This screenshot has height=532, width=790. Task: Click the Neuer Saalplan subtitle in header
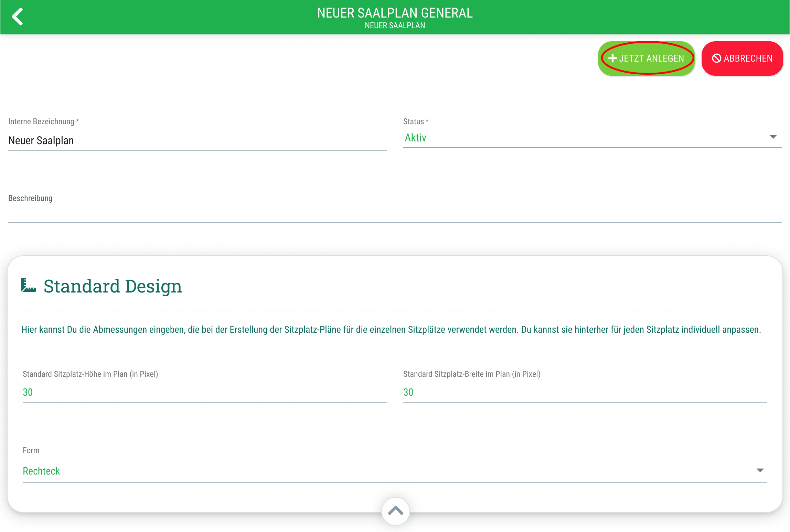(395, 26)
